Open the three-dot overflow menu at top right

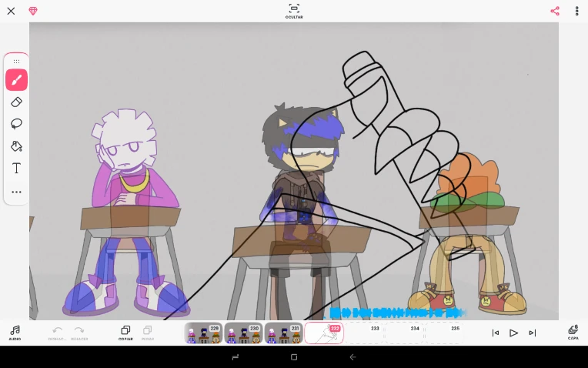point(576,11)
